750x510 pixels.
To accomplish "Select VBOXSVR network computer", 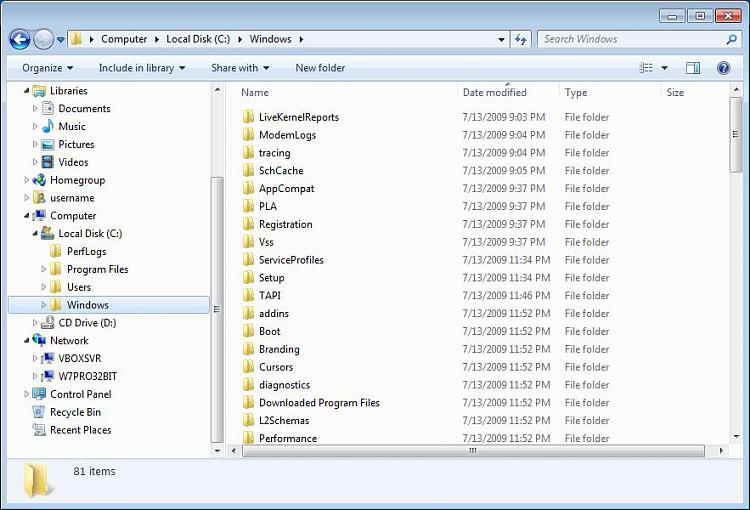I will [79, 358].
